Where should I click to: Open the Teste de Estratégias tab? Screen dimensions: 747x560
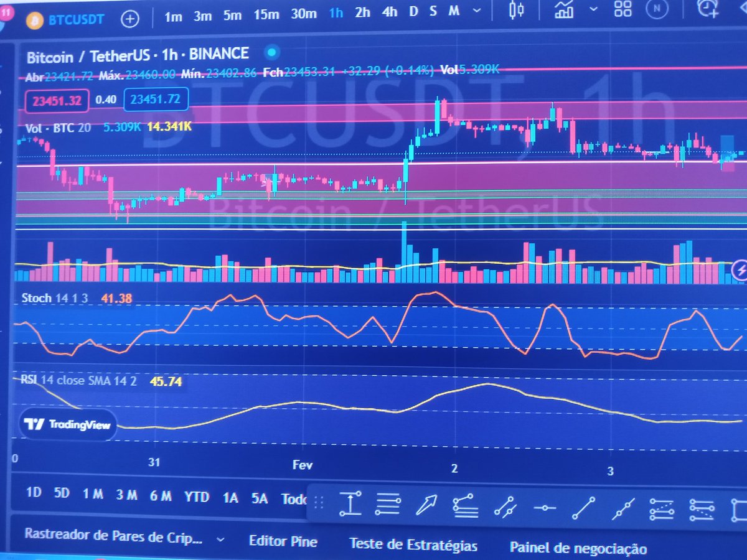click(413, 545)
